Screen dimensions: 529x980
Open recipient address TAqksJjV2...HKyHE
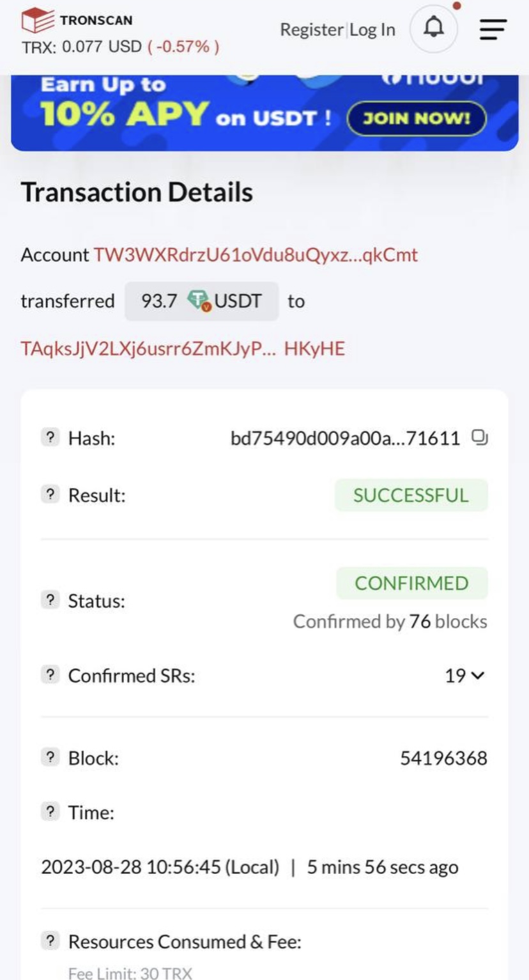[x=183, y=348]
